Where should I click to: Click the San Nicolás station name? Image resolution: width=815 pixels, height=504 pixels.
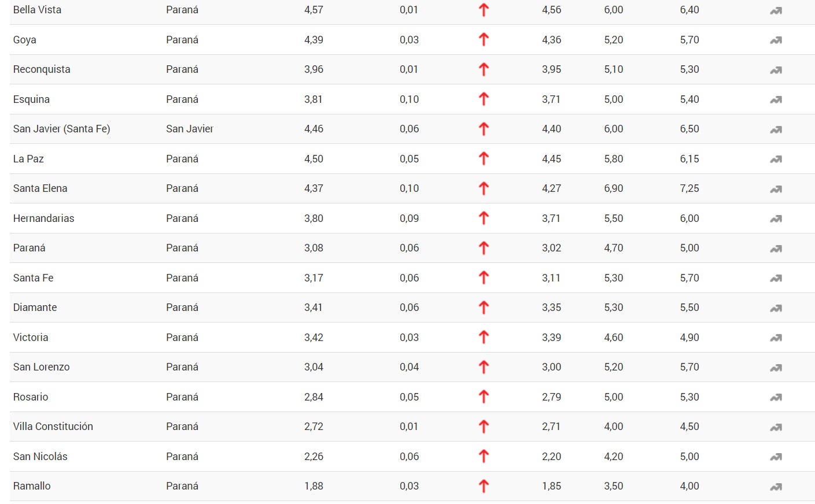[40, 457]
